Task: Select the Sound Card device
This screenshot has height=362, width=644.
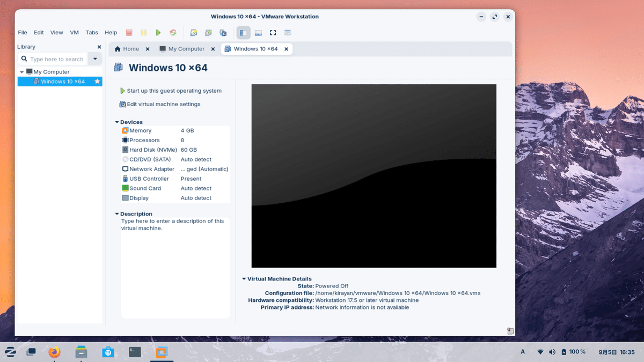Action: click(x=175, y=188)
